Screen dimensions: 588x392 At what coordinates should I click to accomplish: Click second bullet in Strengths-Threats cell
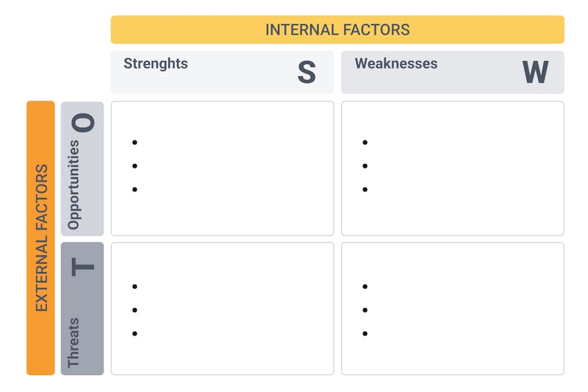point(135,310)
